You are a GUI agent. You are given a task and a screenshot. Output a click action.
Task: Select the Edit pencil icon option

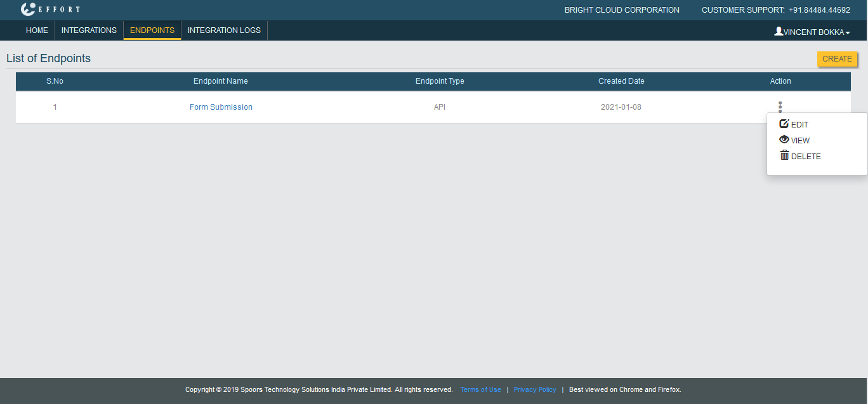coord(784,124)
